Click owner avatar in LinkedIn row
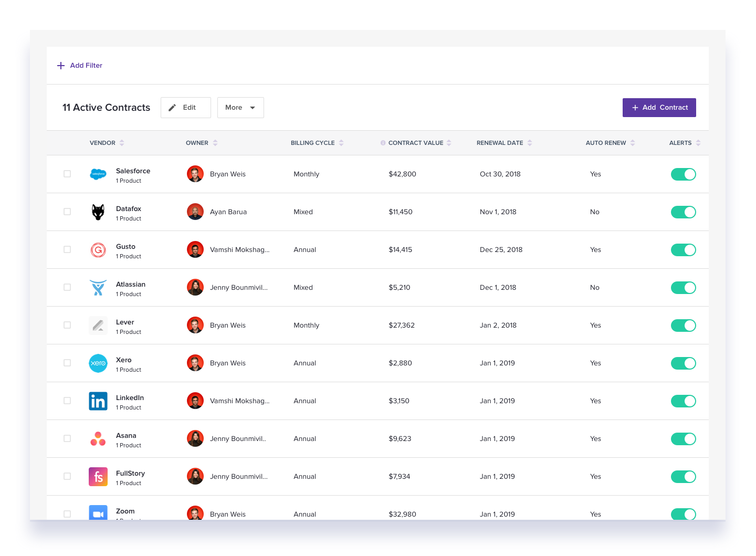This screenshot has width=756, height=556. click(195, 401)
